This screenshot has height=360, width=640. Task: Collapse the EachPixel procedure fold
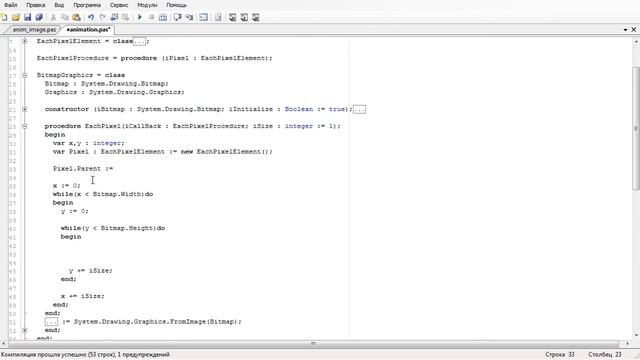point(25,126)
